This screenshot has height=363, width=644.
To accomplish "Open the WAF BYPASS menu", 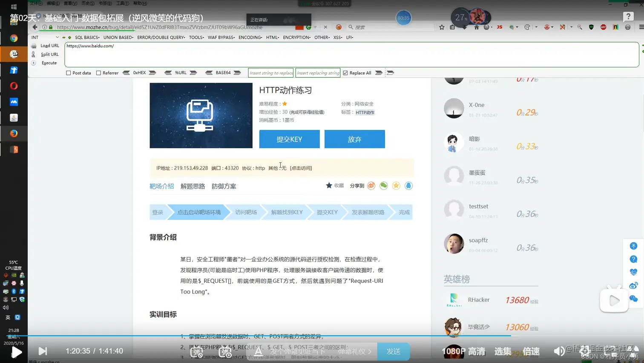I will click(221, 37).
